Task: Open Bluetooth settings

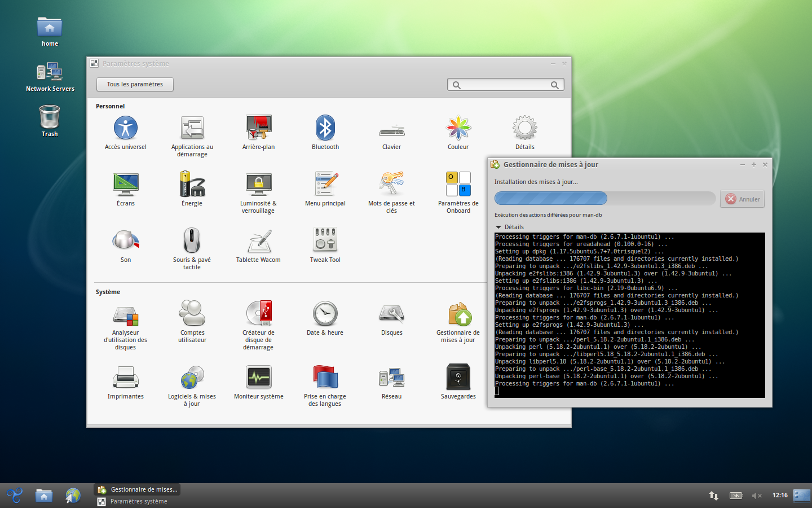Action: [325, 133]
